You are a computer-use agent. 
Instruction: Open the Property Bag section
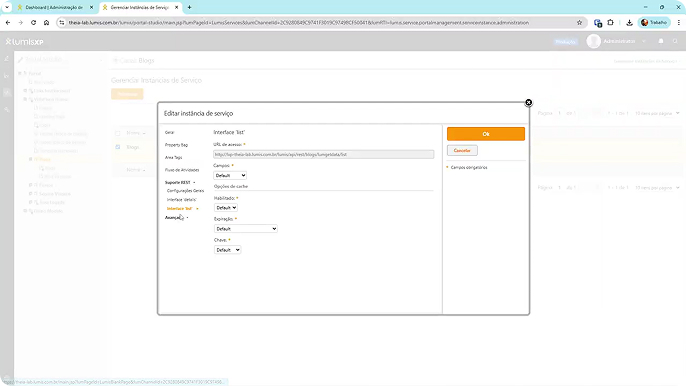(176, 145)
